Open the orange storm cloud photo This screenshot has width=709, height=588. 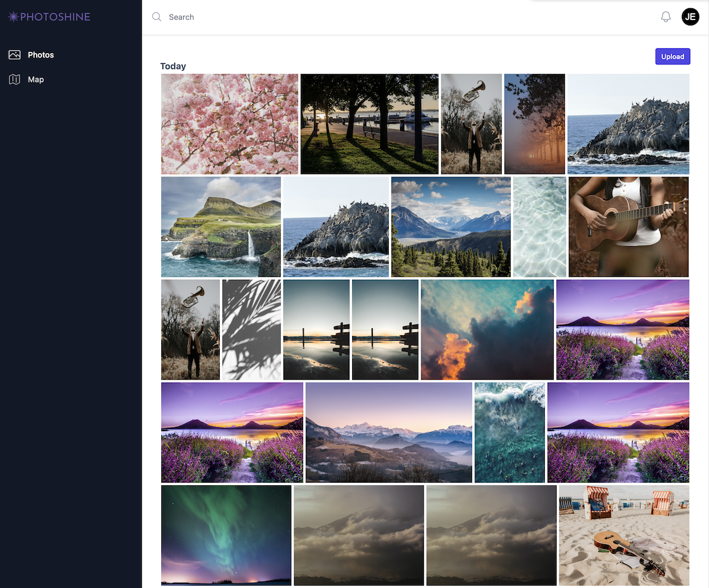tap(487, 329)
